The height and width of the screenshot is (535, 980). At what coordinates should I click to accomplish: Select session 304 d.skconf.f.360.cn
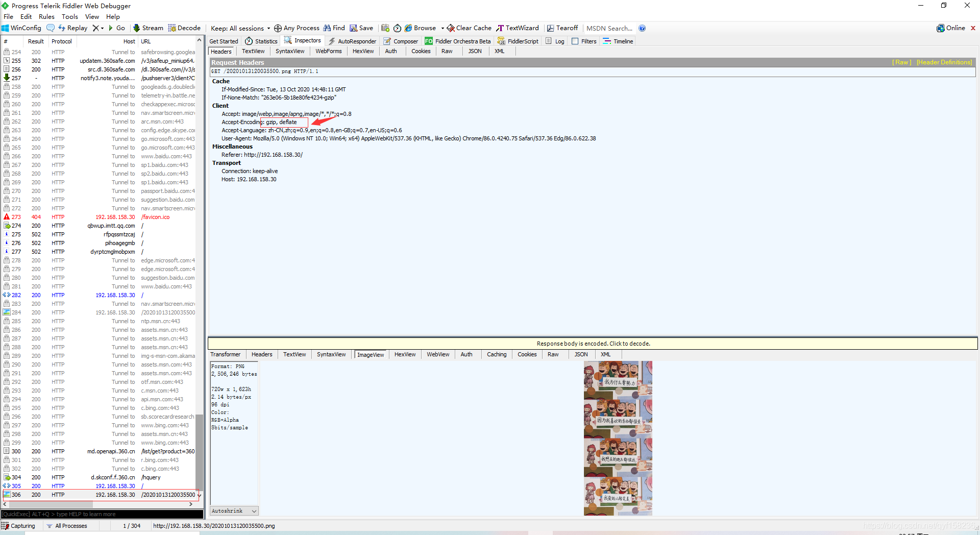tap(100, 477)
